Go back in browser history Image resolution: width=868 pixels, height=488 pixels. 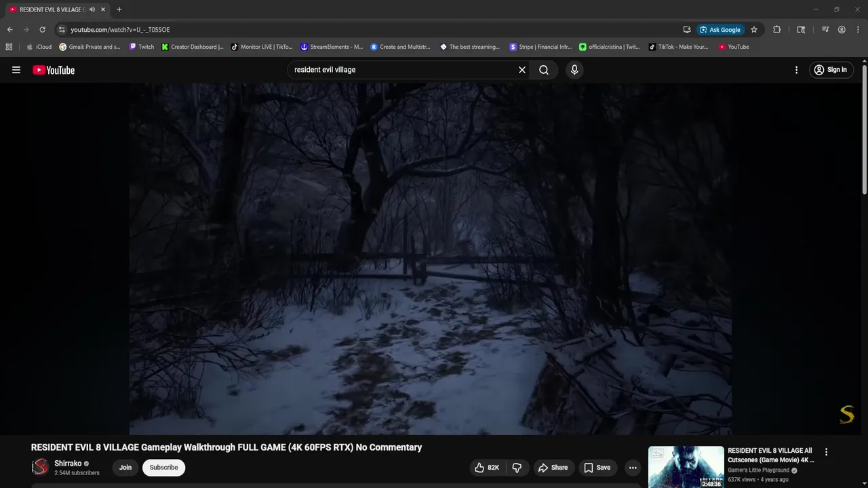[x=9, y=30]
